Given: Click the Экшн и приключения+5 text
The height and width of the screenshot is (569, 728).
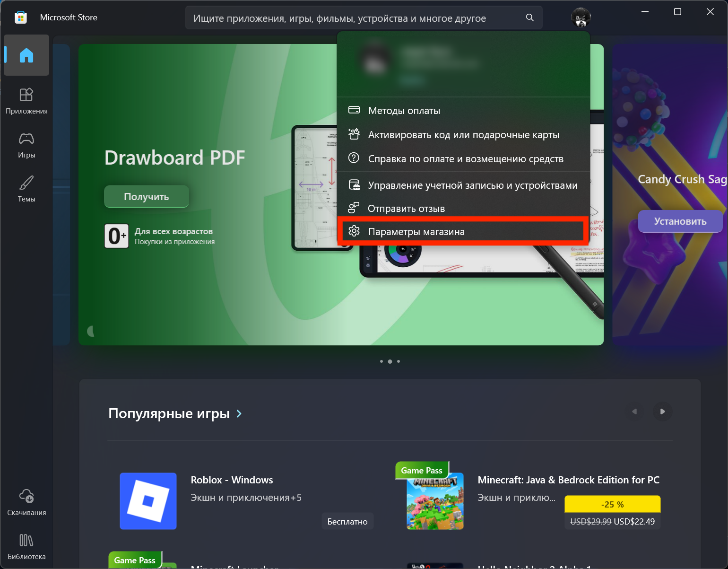Looking at the screenshot, I should click(x=246, y=498).
